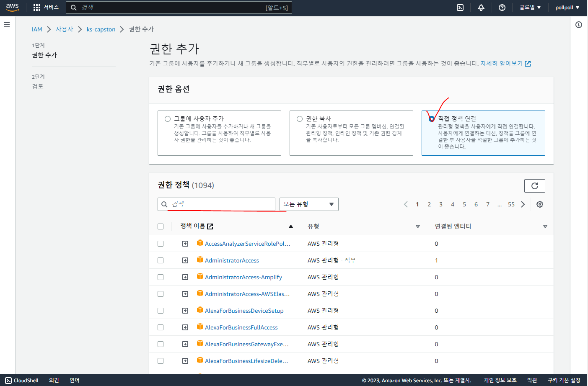Click the policy icon for AccessAnalyzerServiceRolePolicy

pyautogui.click(x=200, y=243)
